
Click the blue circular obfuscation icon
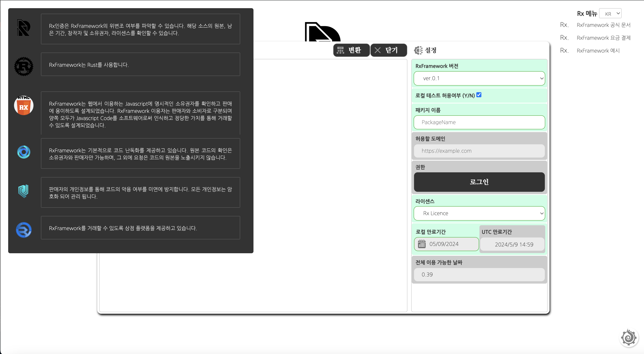24,152
